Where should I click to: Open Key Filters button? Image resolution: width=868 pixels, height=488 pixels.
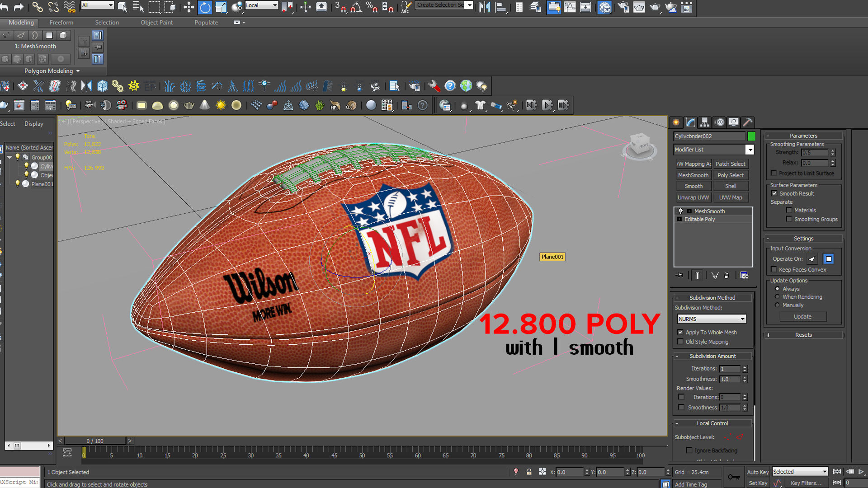[x=806, y=483]
